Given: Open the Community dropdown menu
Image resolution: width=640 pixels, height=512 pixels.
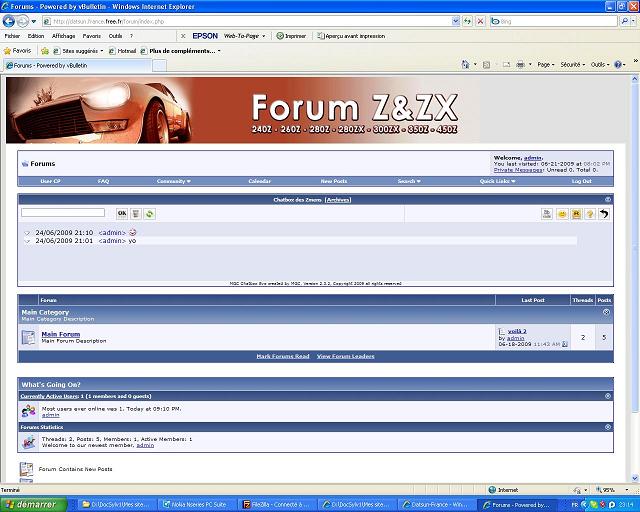Looking at the screenshot, I should [173, 181].
